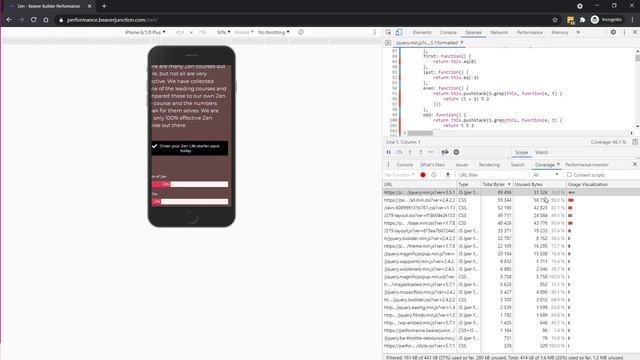Export coverage data download icon
The height and width of the screenshot is (360, 640).
(448, 175)
